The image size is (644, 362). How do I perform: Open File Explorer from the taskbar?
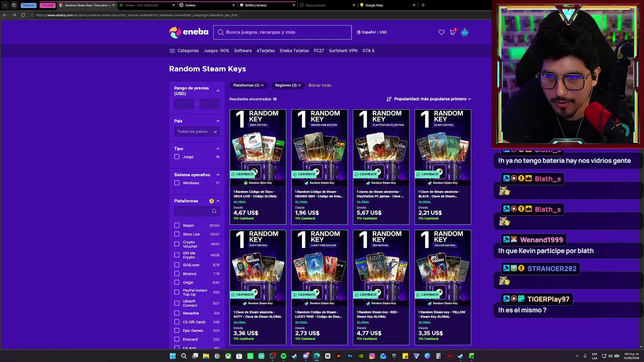[206, 356]
